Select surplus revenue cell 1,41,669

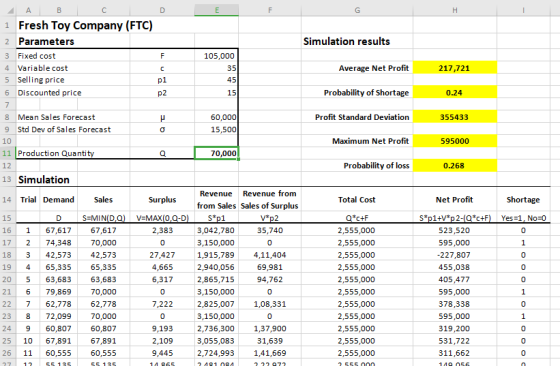270,353
